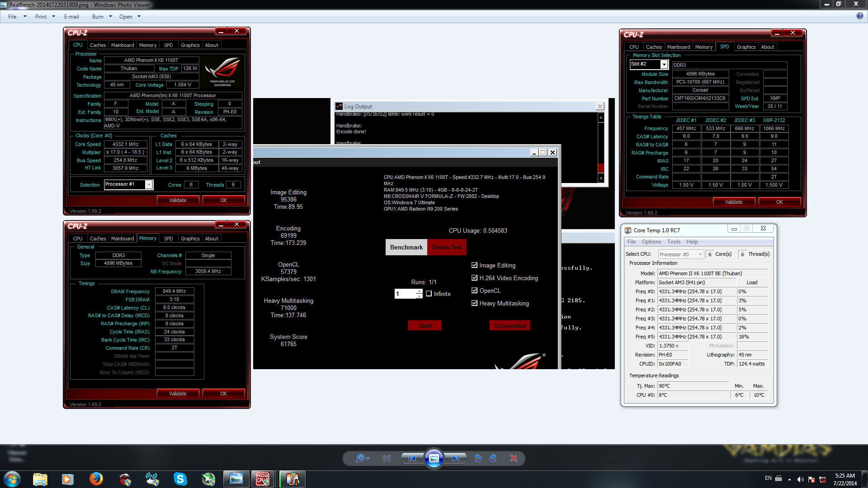The width and height of the screenshot is (868, 488).
Task: Enable the Infinite runs checkbox
Action: tap(429, 294)
